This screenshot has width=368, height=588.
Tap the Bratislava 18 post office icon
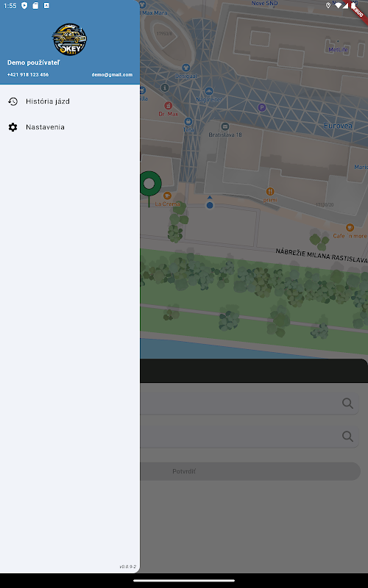coord(225,126)
